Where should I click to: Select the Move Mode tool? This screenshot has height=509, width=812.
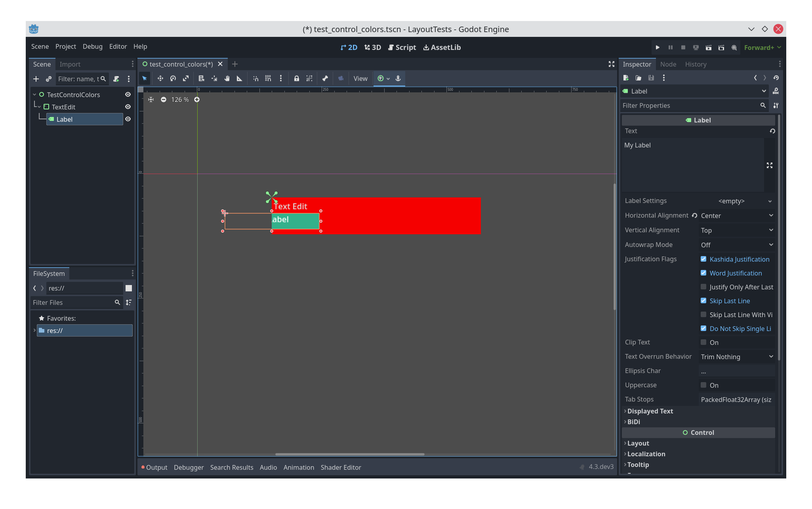click(160, 78)
